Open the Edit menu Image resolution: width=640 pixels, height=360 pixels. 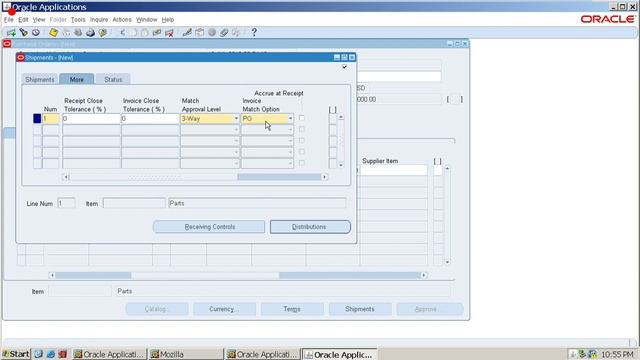pos(23,20)
